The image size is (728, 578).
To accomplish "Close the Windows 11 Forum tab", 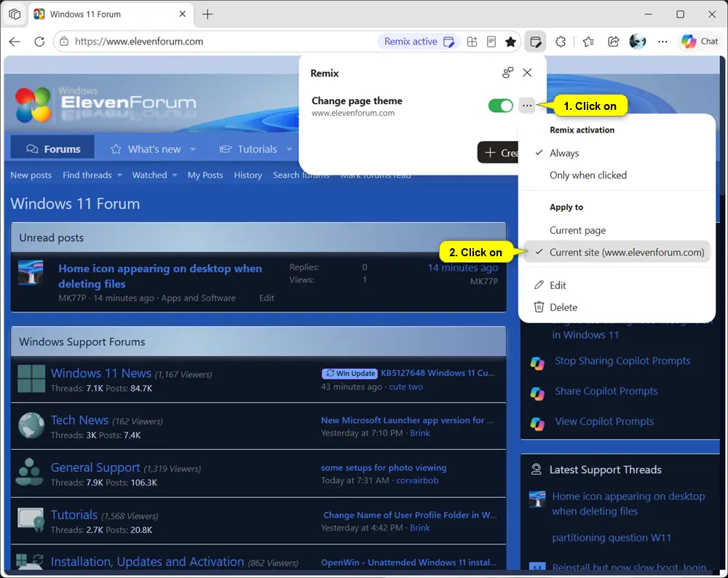I will pos(183,14).
